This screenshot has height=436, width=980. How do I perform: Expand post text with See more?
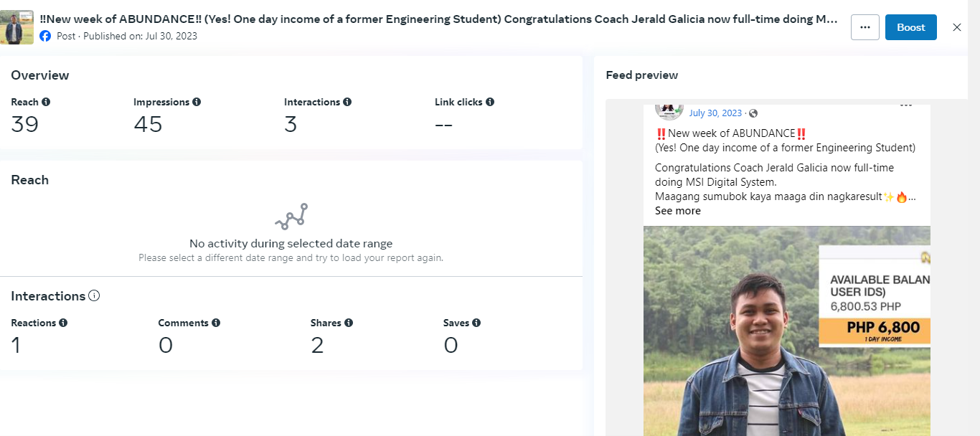(x=677, y=211)
